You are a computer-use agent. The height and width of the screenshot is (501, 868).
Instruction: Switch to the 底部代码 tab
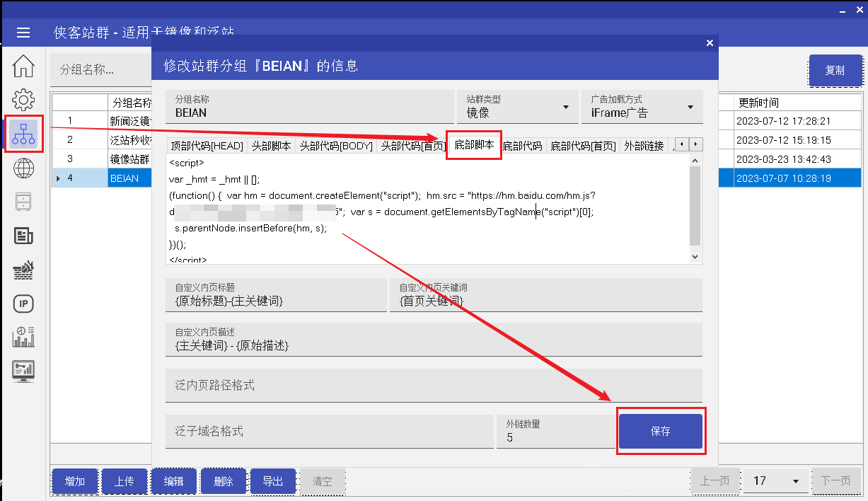coord(522,146)
